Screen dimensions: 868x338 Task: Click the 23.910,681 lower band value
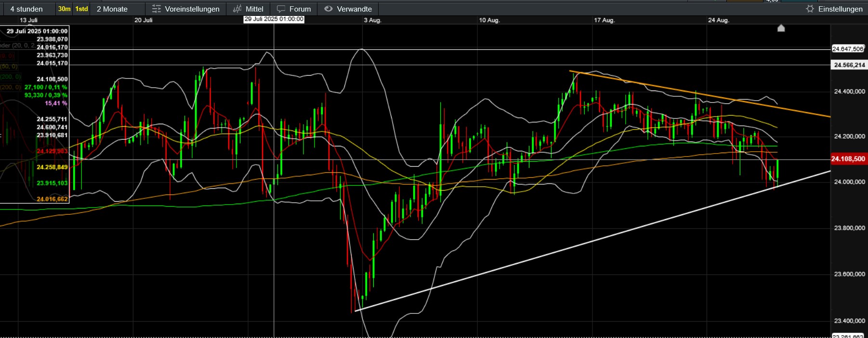tap(52, 135)
